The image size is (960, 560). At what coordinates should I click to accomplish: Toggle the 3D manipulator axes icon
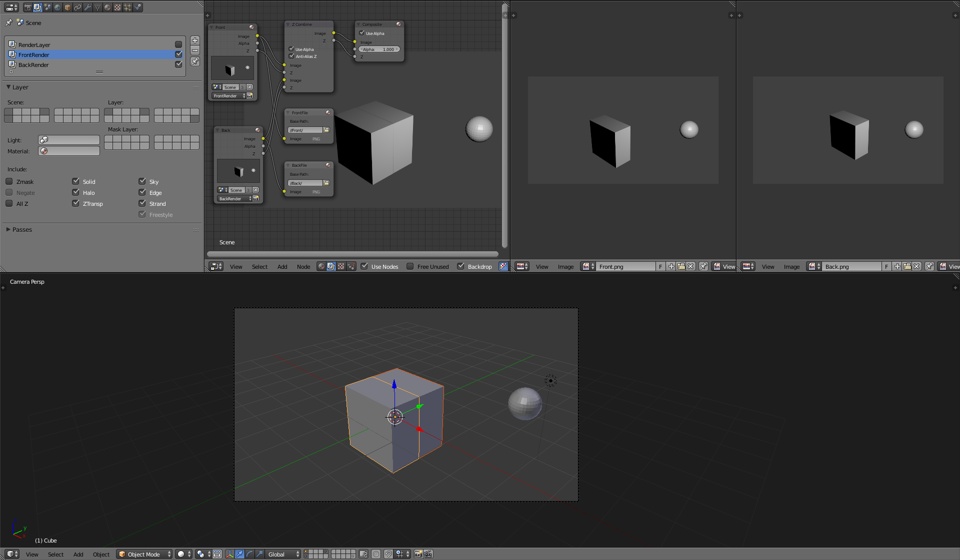[x=230, y=554]
